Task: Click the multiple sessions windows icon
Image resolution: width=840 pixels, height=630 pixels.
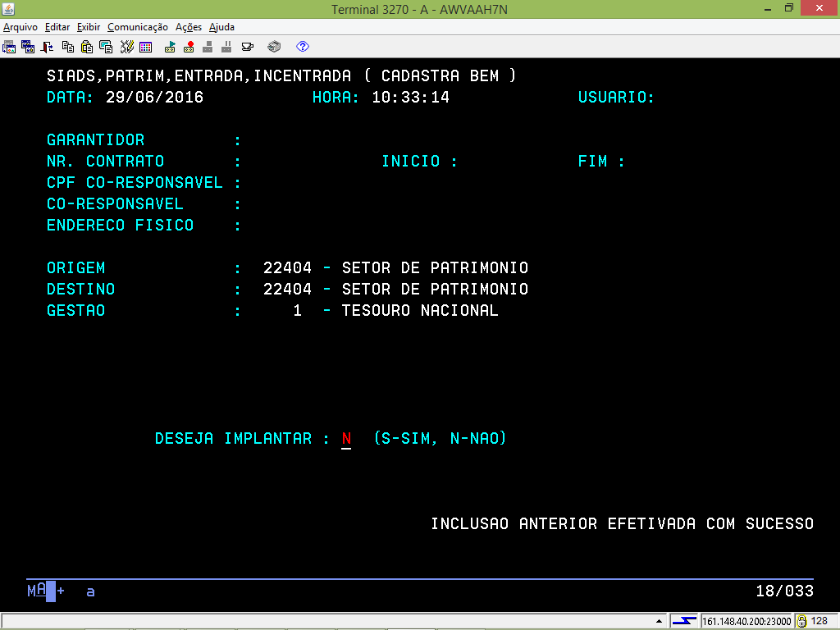Action: coord(28,47)
